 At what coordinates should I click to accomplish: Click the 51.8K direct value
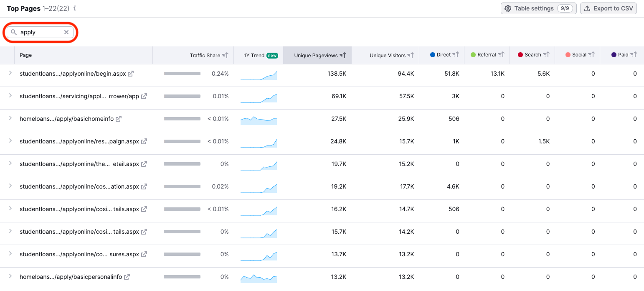pos(451,74)
